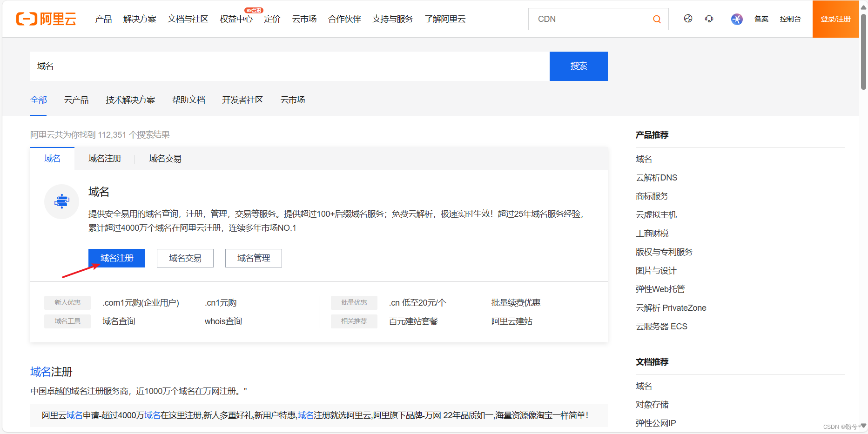Open the whois查询 link
Image resolution: width=868 pixels, height=434 pixels.
[x=223, y=321]
